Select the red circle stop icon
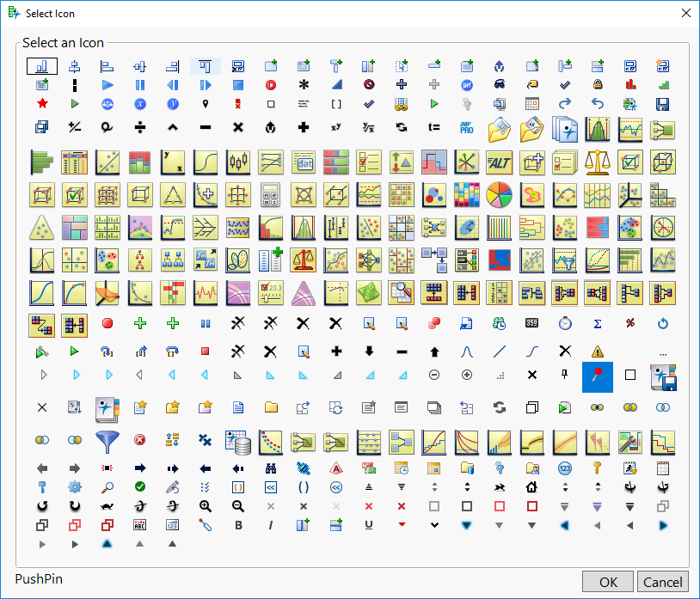This screenshot has width=700, height=599. (107, 323)
